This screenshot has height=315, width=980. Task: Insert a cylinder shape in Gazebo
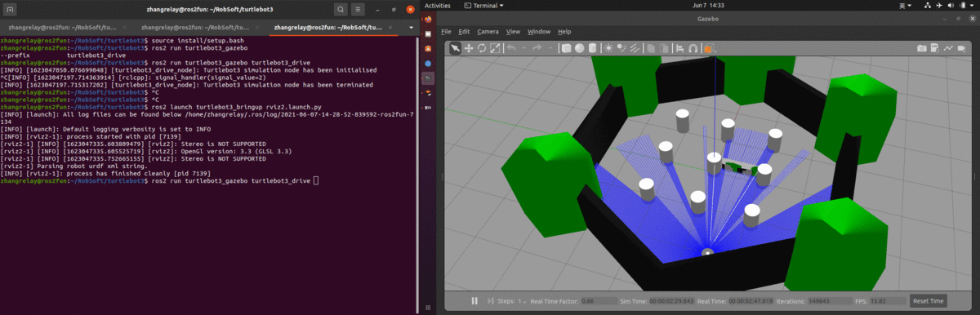tap(592, 48)
